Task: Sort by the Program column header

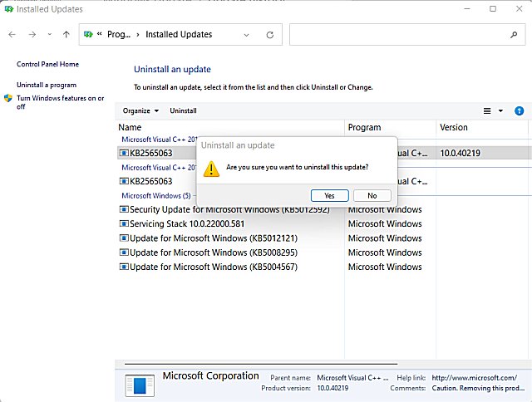Action: pos(390,127)
